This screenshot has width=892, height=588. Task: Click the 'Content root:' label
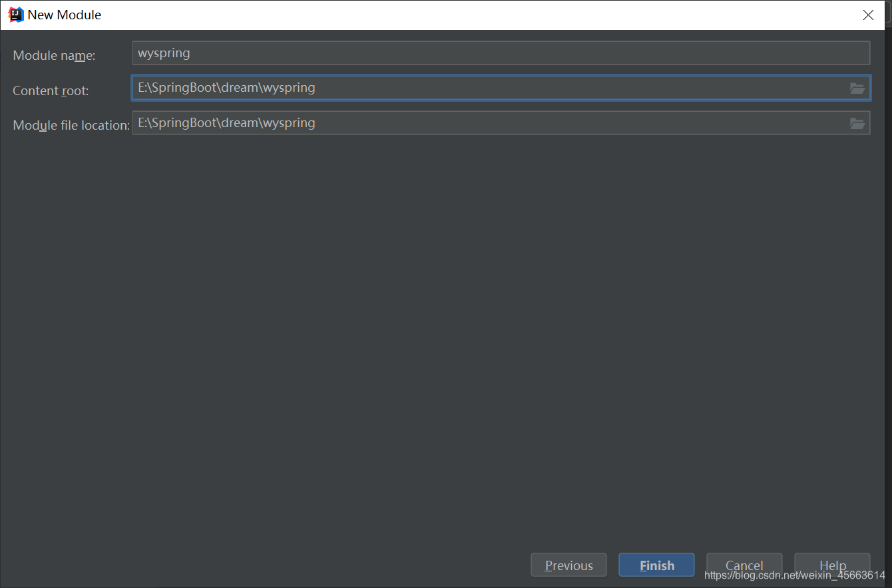coord(51,90)
